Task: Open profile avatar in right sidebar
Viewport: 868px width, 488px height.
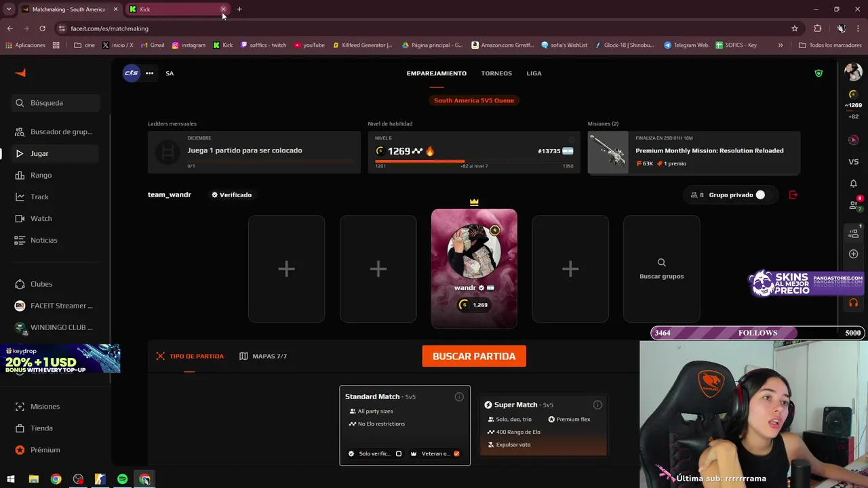Action: [853, 71]
